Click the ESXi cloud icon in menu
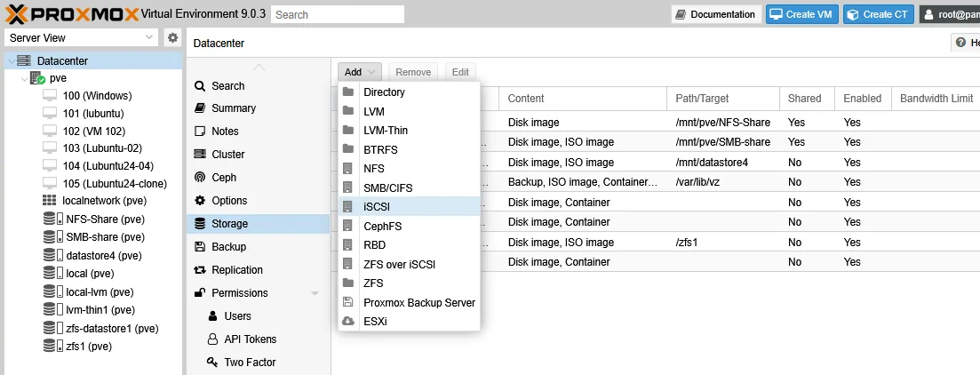980x375 pixels. coord(348,322)
